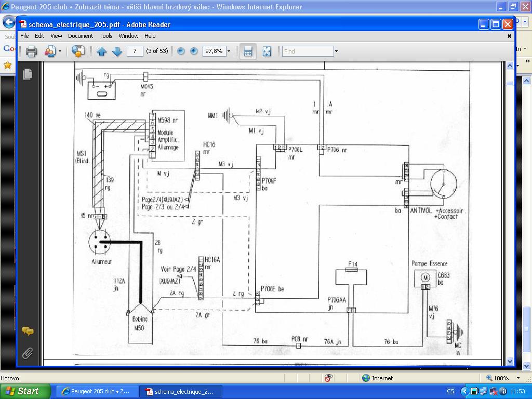Open the Window menu

tap(128, 36)
